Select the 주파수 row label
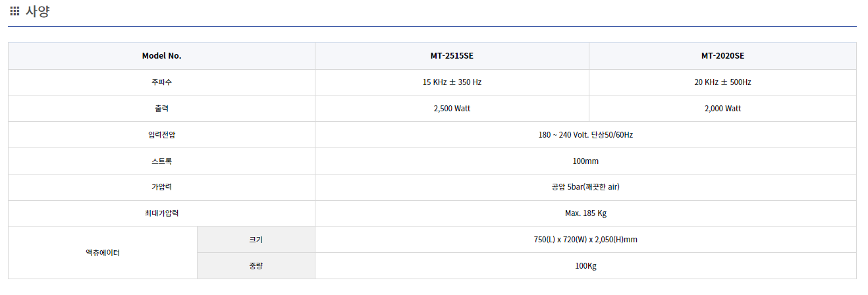Viewport: 868px width, 295px height. click(x=161, y=82)
